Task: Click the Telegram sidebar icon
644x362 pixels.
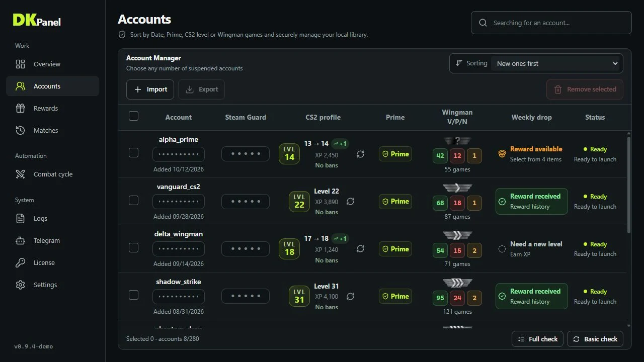Action: (20, 240)
